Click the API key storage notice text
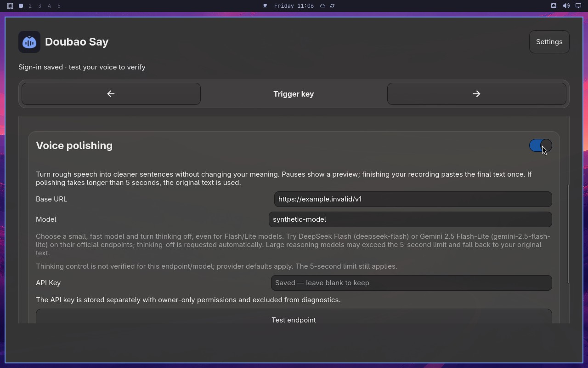 click(188, 300)
